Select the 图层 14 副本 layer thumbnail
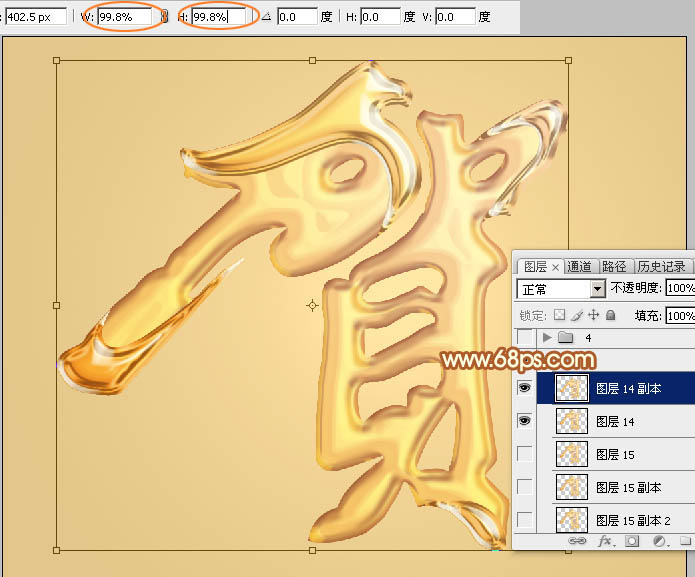 [x=572, y=388]
